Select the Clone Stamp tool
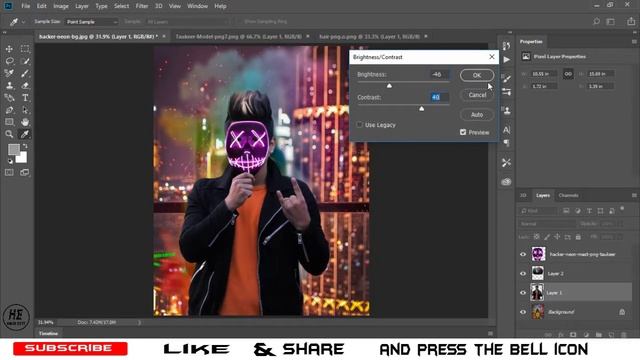640x360 pixels. [9, 85]
